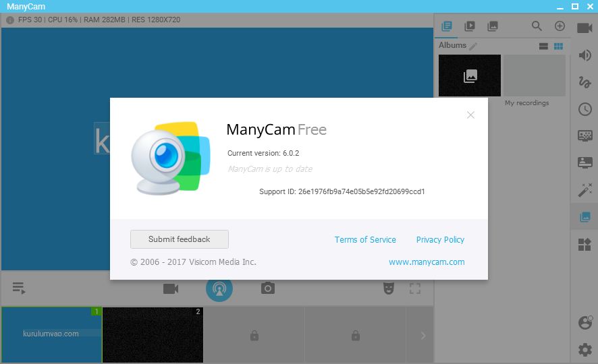Open the black album thumbnail
The image size is (598, 364).
coord(470,75)
